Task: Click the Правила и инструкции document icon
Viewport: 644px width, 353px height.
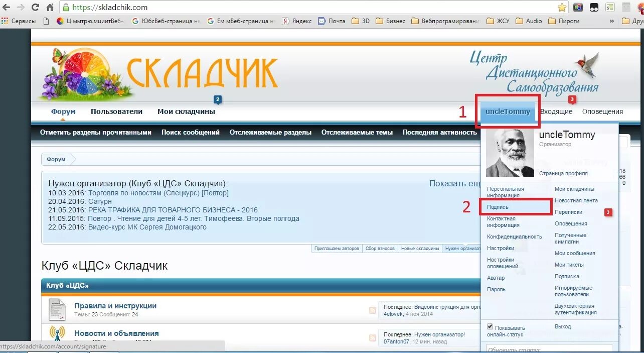Action: (57, 310)
